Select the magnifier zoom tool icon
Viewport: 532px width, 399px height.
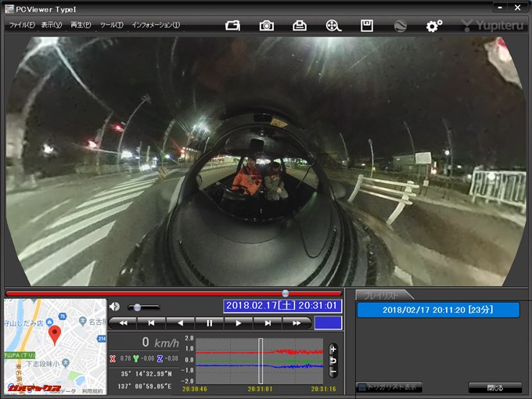tap(334, 25)
